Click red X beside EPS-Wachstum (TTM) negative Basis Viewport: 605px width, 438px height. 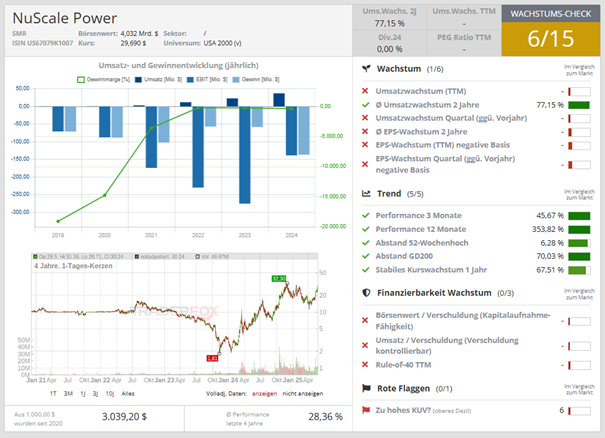[365, 145]
